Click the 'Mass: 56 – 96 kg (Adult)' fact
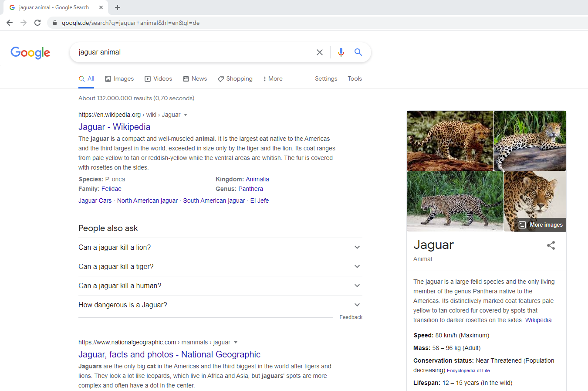This screenshot has width=588, height=391. [x=447, y=348]
